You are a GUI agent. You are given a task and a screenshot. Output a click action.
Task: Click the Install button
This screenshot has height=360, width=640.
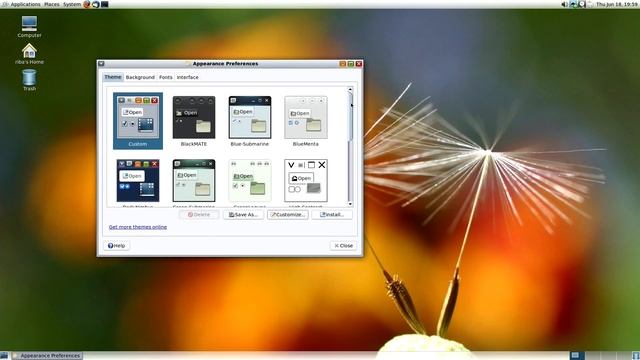point(332,215)
